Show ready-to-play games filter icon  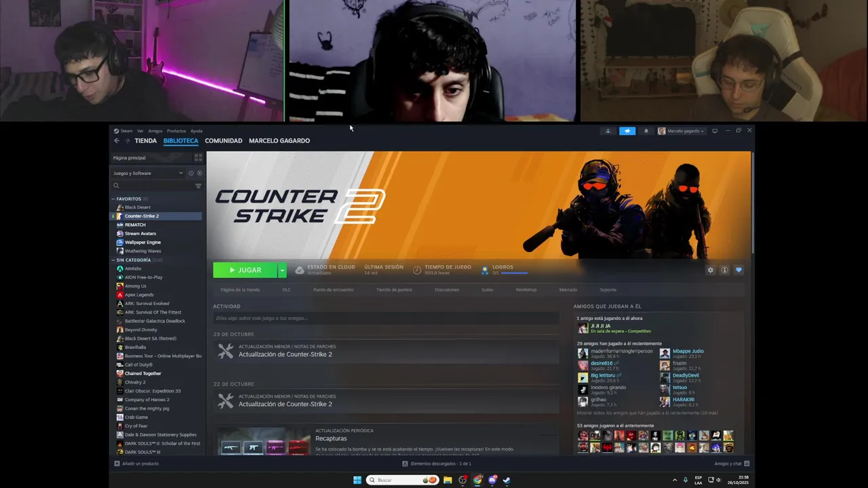click(x=199, y=174)
